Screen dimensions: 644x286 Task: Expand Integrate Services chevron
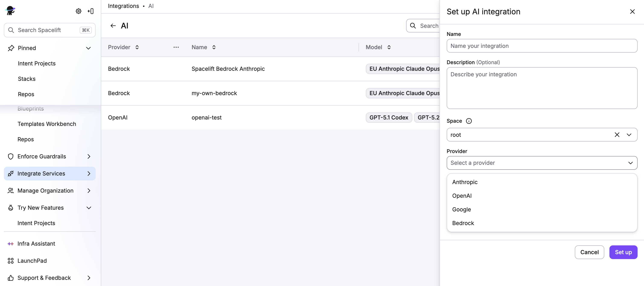[89, 173]
